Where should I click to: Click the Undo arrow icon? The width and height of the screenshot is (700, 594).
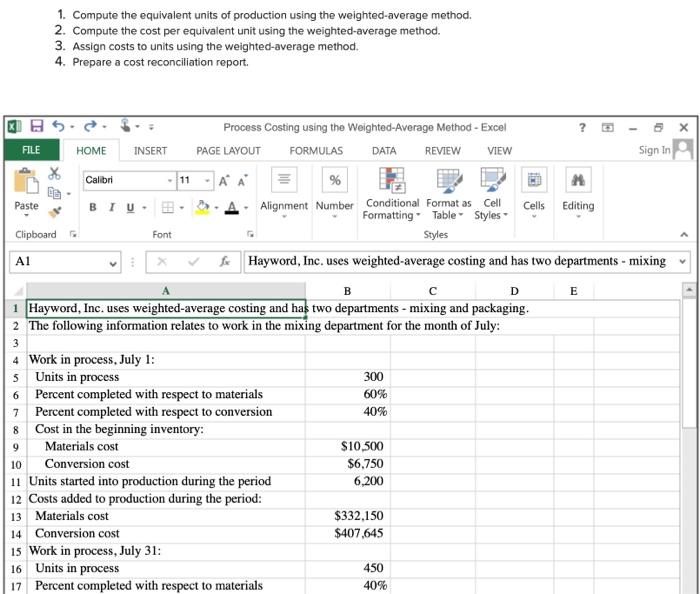(58, 126)
